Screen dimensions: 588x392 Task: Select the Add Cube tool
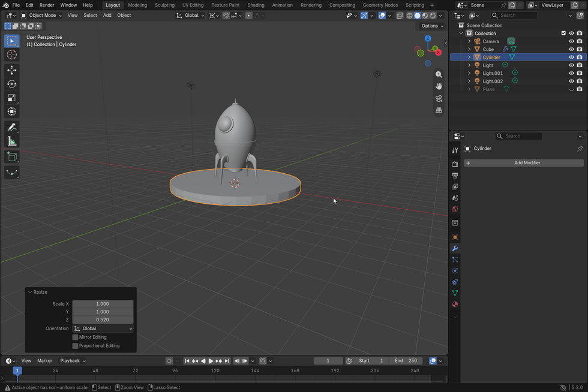coord(11,157)
